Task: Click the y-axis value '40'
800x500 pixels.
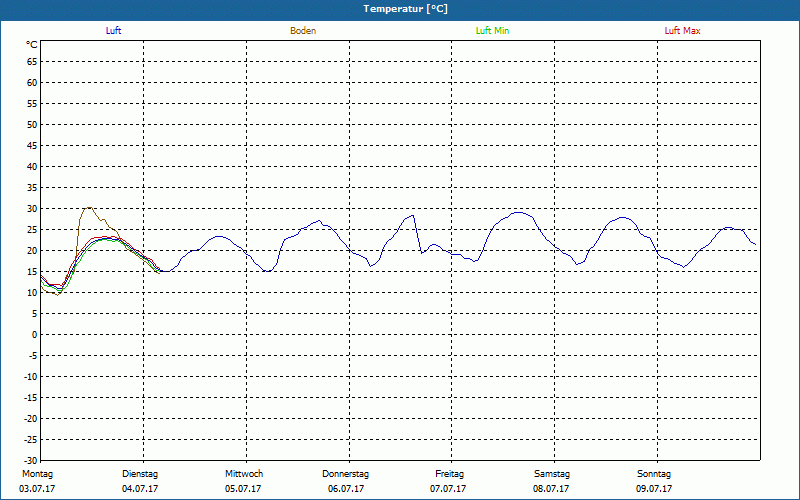Action: point(32,167)
